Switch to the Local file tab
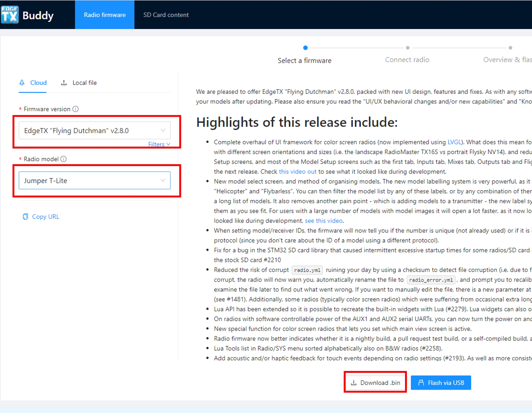This screenshot has height=413, width=532. coord(84,83)
